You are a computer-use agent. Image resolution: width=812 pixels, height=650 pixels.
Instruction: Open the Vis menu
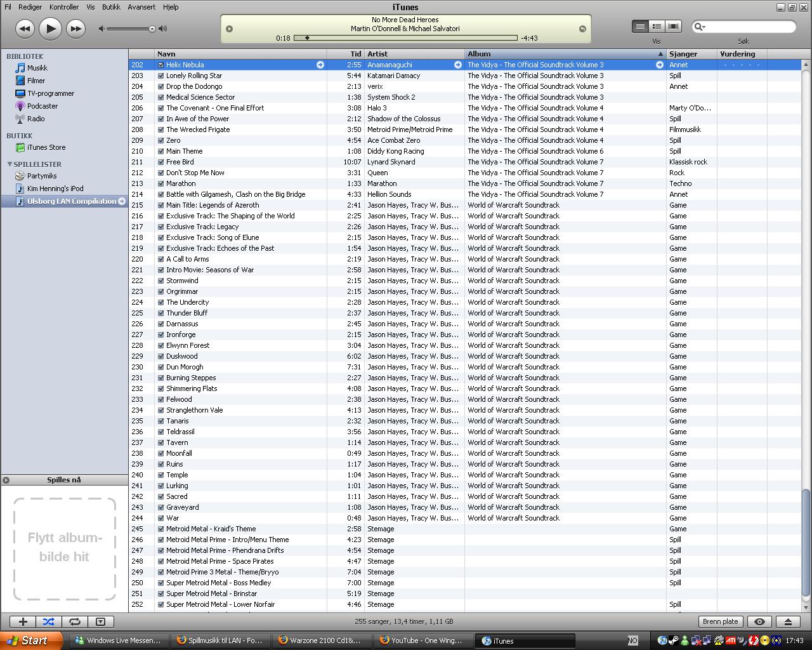[91, 7]
